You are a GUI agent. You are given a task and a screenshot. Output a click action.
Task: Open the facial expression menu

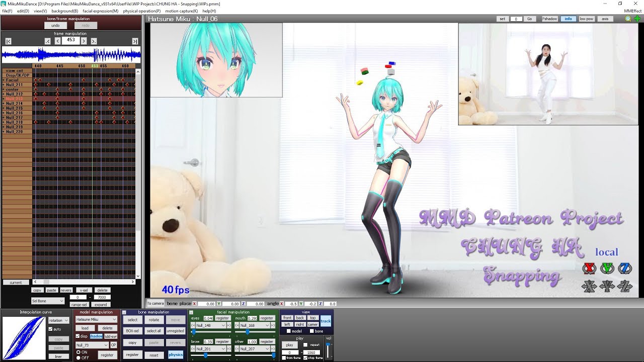point(100,11)
